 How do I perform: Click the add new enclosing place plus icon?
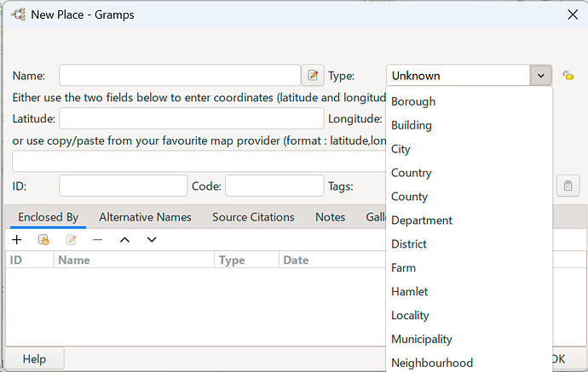point(17,240)
